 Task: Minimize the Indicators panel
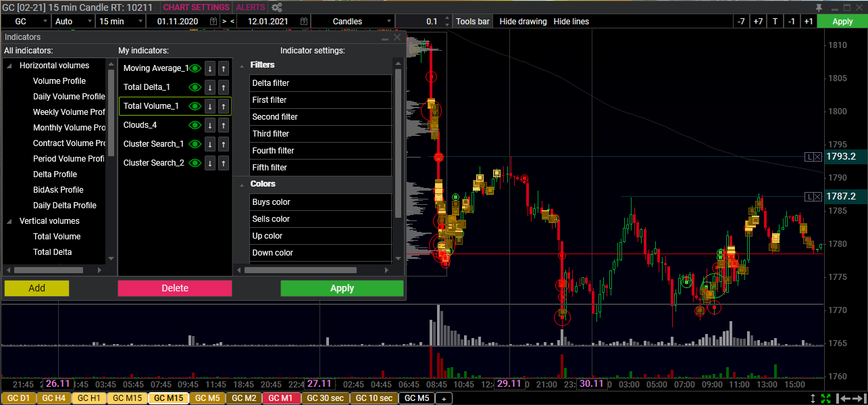385,38
